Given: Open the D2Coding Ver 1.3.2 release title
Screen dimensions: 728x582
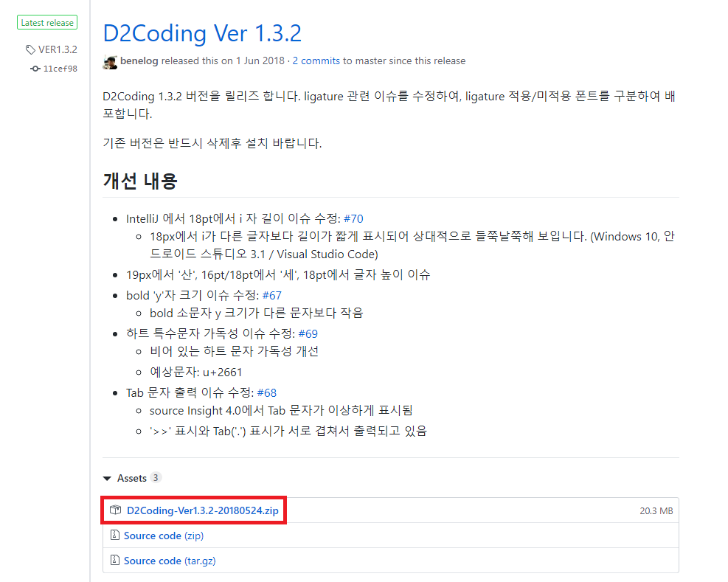Looking at the screenshot, I should (x=202, y=33).
